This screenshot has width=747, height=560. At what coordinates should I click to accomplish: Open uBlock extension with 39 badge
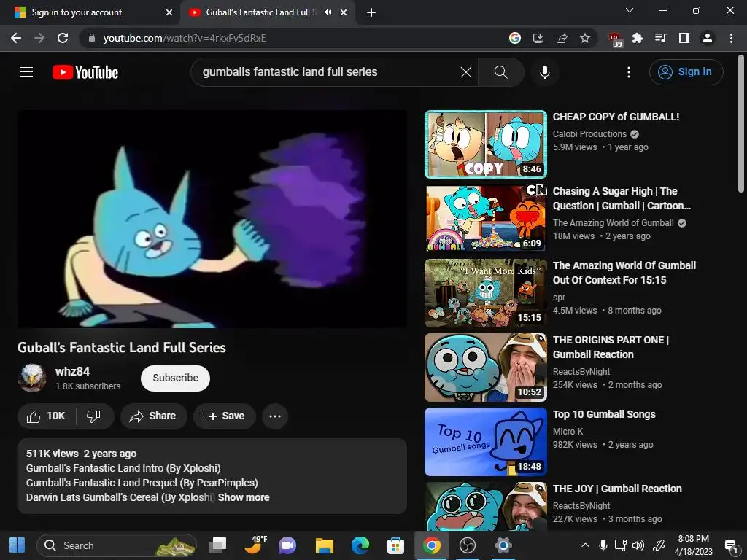[616, 39]
